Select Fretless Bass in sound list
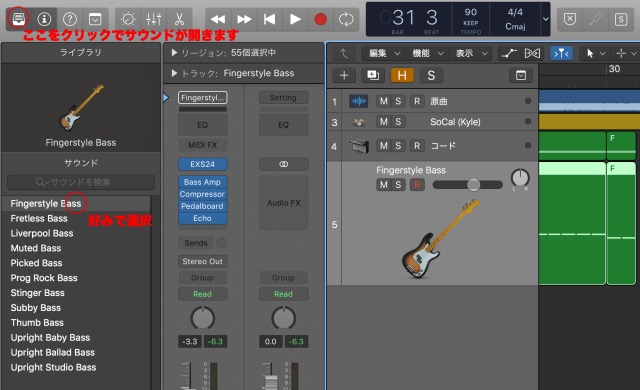 (39, 219)
